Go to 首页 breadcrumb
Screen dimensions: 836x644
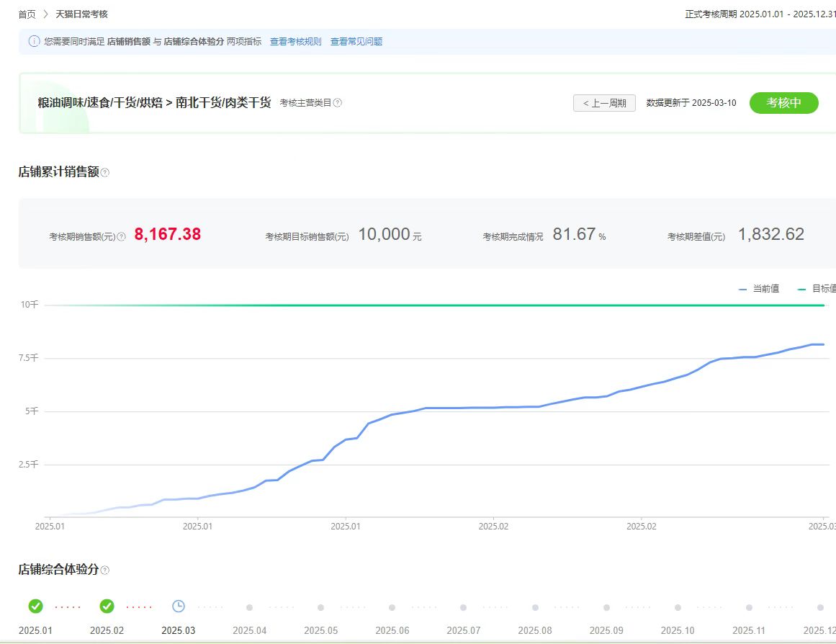(27, 14)
